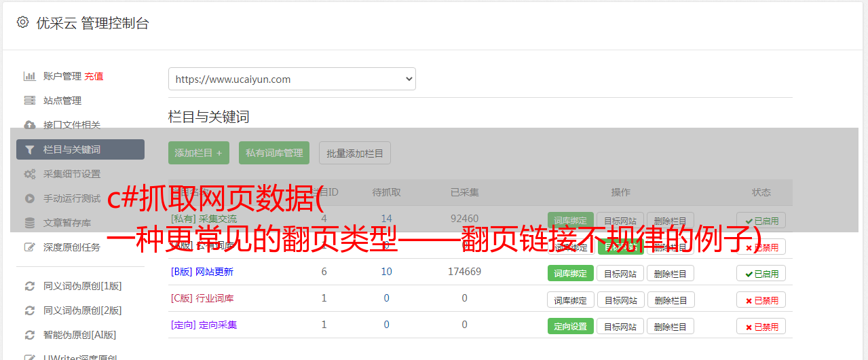The width and height of the screenshot is (868, 360).
Task: Click 删除栏目 in the 定向采集 row
Action: (x=671, y=326)
